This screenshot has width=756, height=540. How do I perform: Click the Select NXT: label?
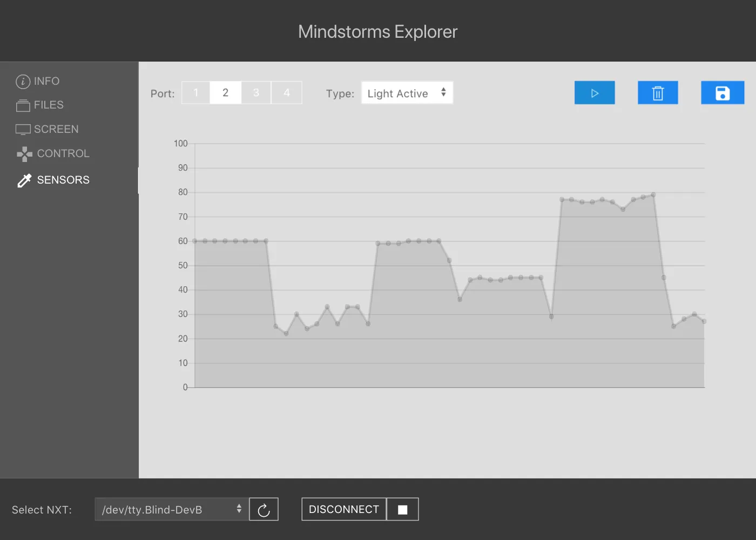[x=42, y=510]
